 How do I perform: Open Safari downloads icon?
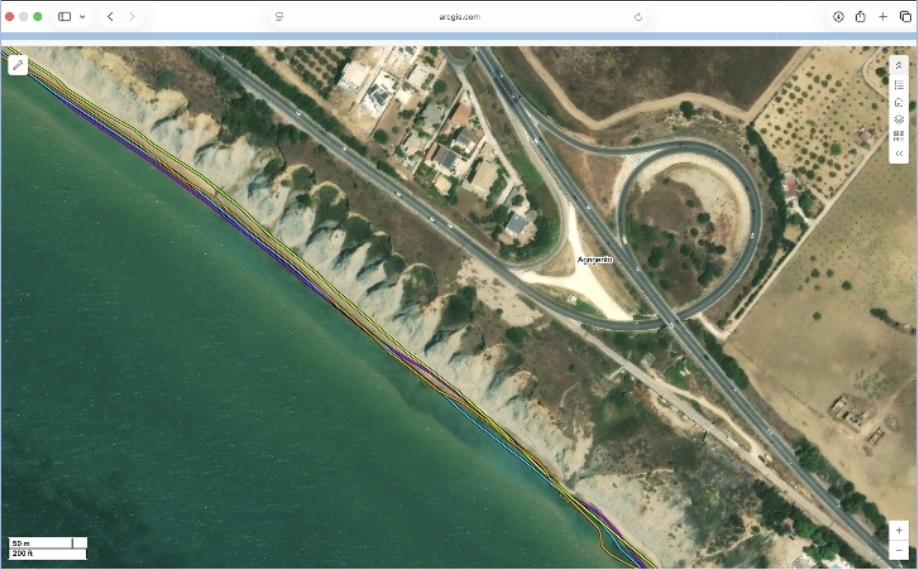(x=838, y=17)
